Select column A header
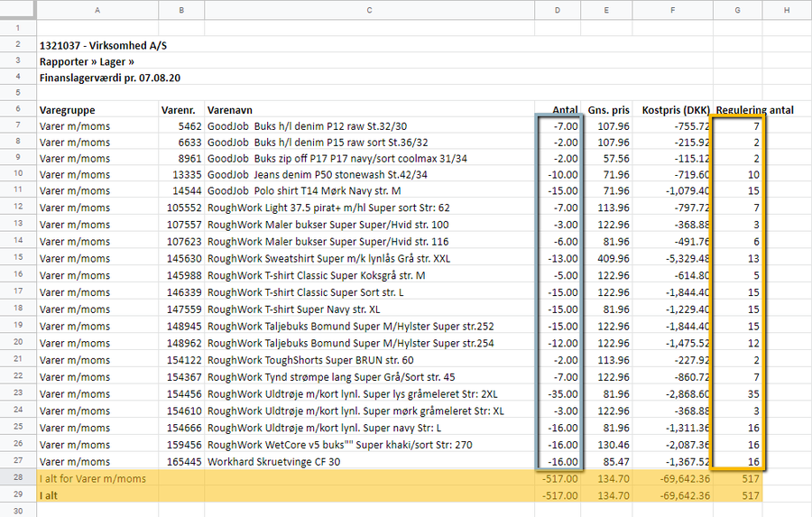Image resolution: width=812 pixels, height=517 pixels. (x=97, y=10)
